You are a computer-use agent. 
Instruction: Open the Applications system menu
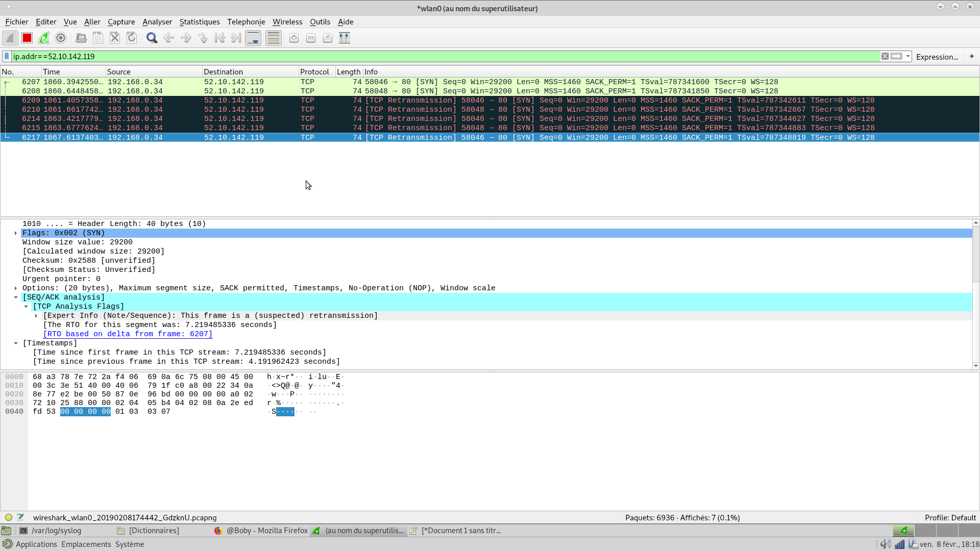tap(36, 544)
